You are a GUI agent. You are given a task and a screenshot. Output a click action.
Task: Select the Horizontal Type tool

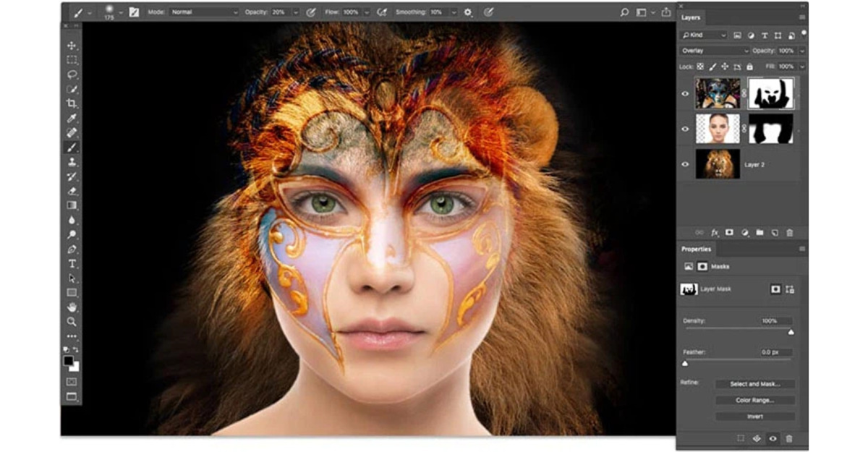(72, 263)
